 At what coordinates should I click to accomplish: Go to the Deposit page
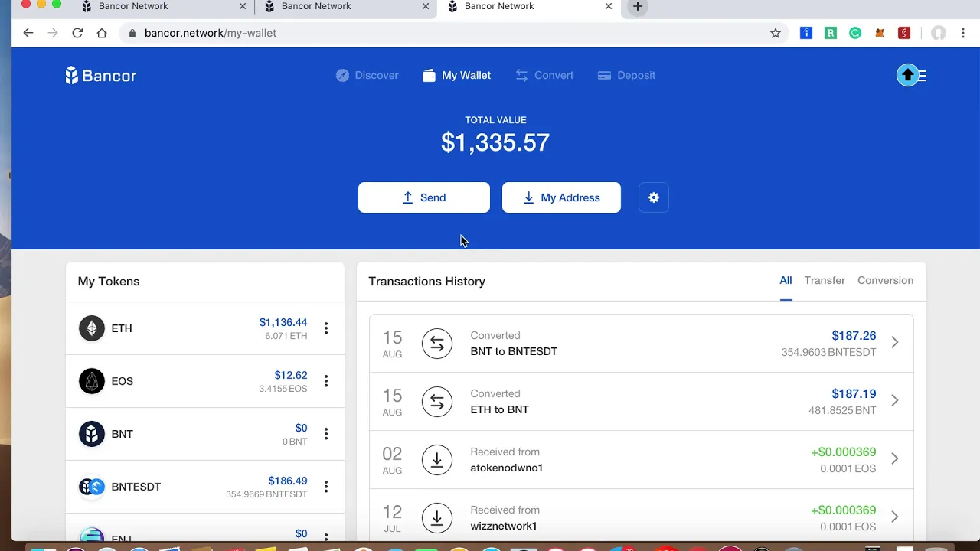click(626, 75)
